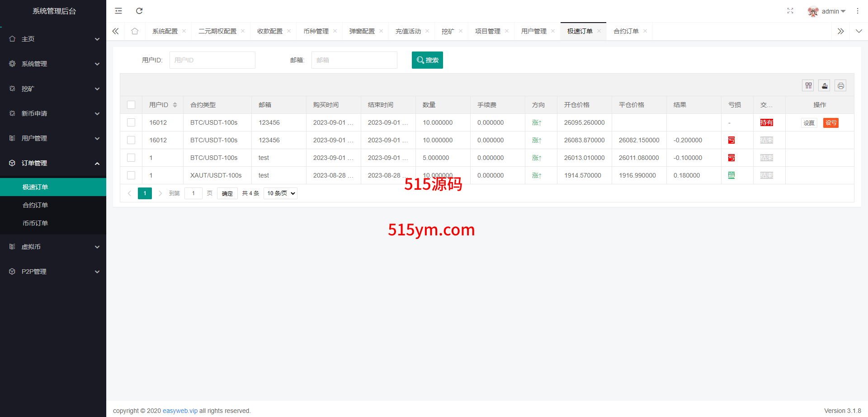
Task: Open the admin user dropdown
Action: 827,11
